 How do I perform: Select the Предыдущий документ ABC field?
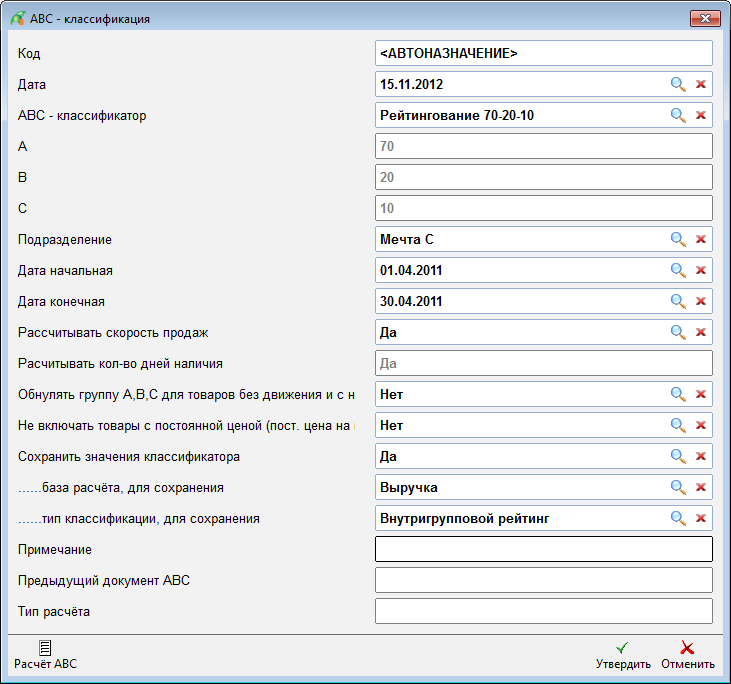[543, 580]
